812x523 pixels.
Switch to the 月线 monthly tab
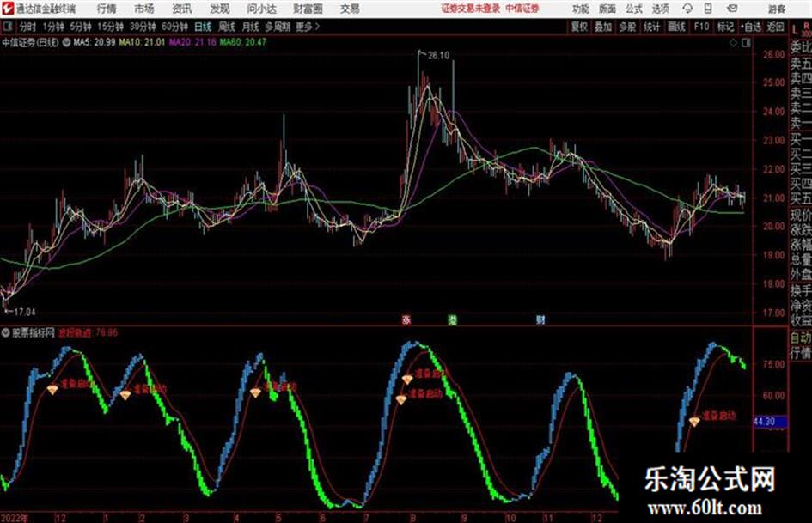pos(251,27)
